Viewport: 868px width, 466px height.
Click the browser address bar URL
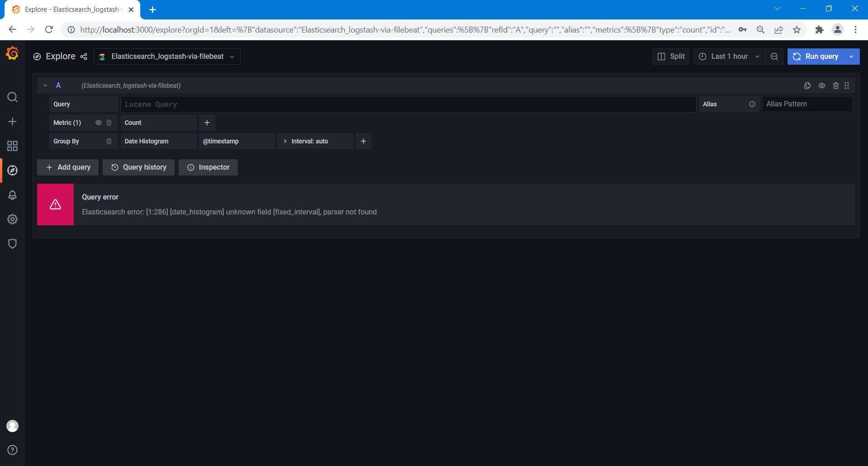405,30
